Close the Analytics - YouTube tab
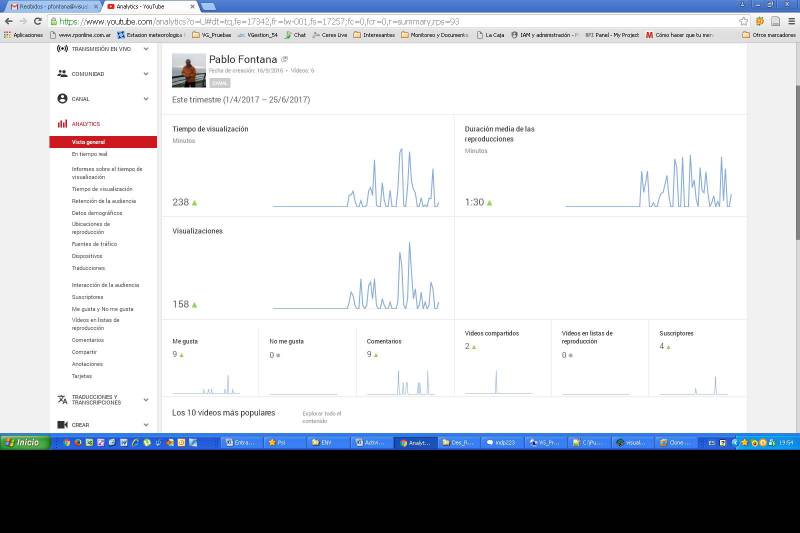Screen dimensions: 800x533 point(192,7)
